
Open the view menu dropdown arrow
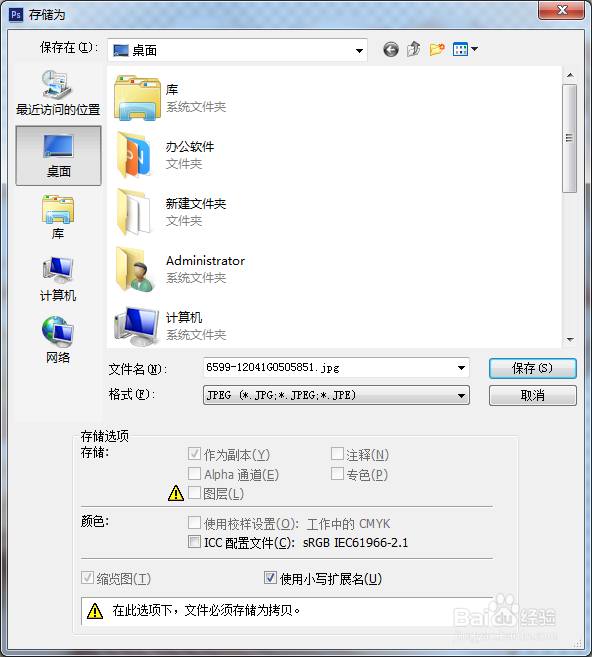tap(474, 49)
